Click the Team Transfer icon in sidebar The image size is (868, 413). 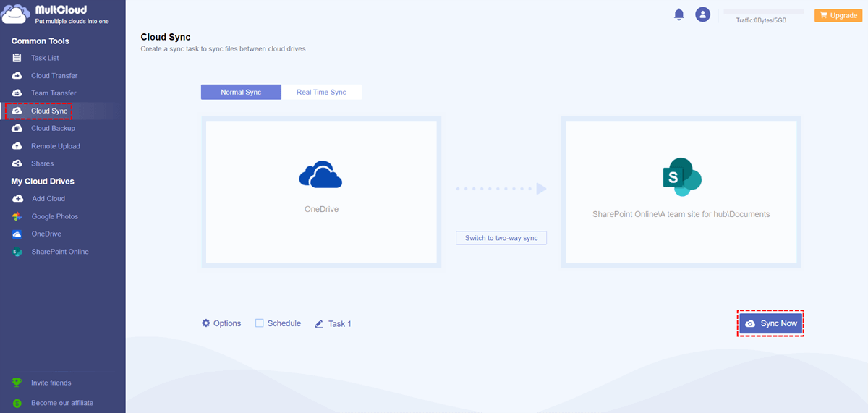click(x=17, y=93)
